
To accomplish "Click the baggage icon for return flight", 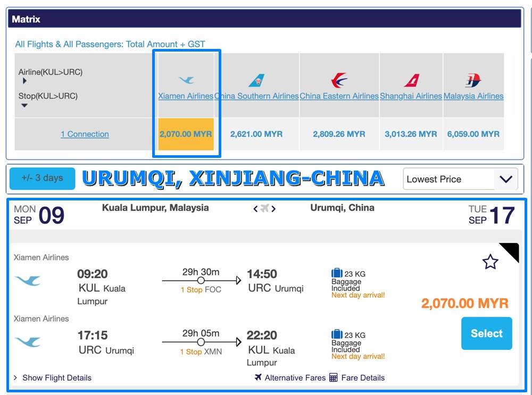I will click(x=337, y=334).
